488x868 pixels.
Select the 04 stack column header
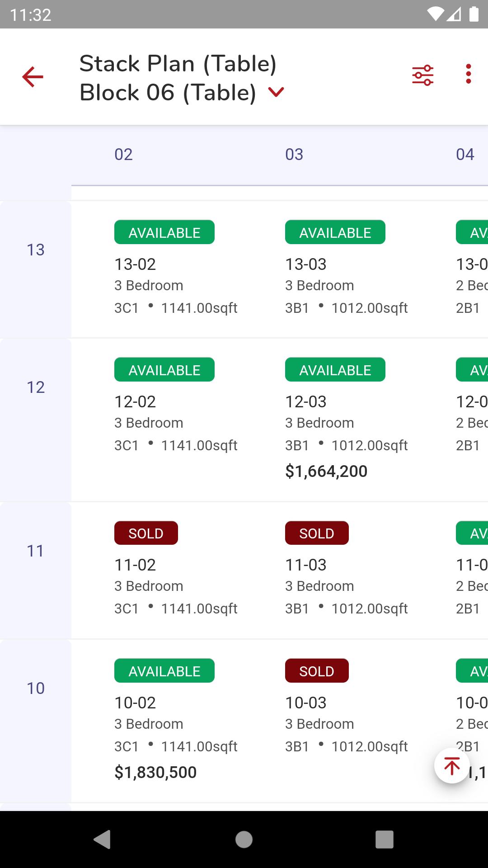point(465,155)
